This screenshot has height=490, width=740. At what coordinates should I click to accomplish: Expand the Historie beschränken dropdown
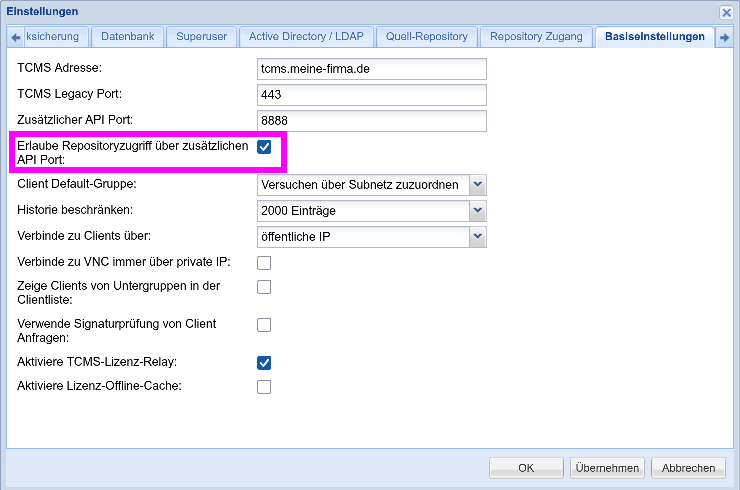coord(478,211)
